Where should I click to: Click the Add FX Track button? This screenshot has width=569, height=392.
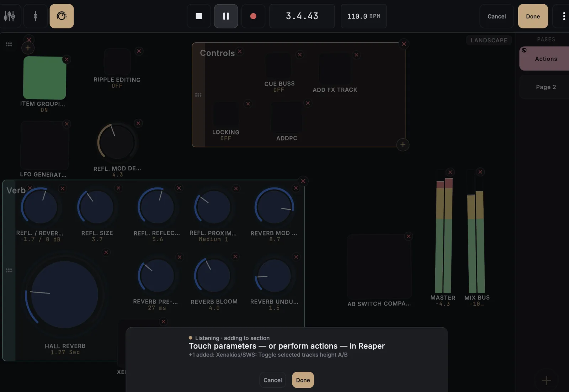[x=335, y=69]
